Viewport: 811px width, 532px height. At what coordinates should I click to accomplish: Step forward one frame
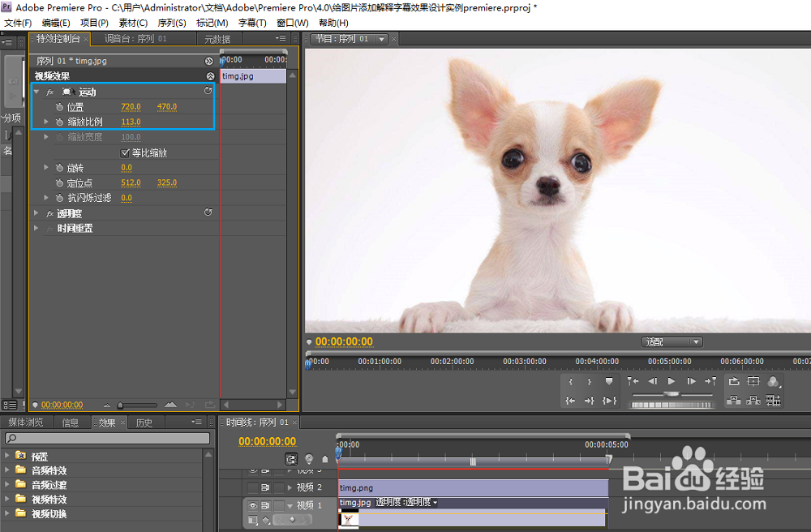691,381
